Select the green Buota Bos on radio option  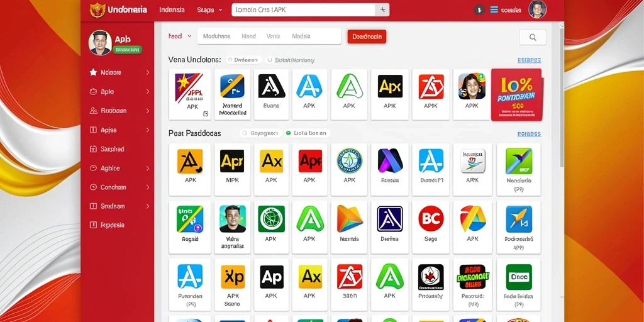288,133
